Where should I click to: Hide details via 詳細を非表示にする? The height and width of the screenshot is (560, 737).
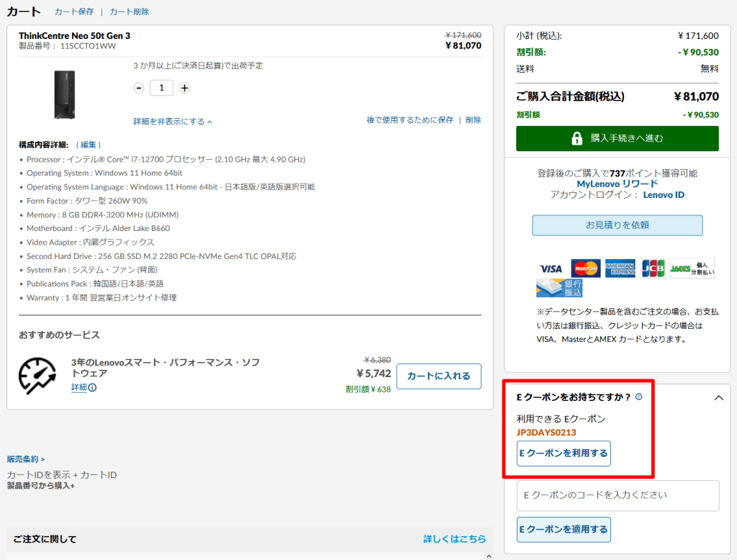[x=172, y=122]
